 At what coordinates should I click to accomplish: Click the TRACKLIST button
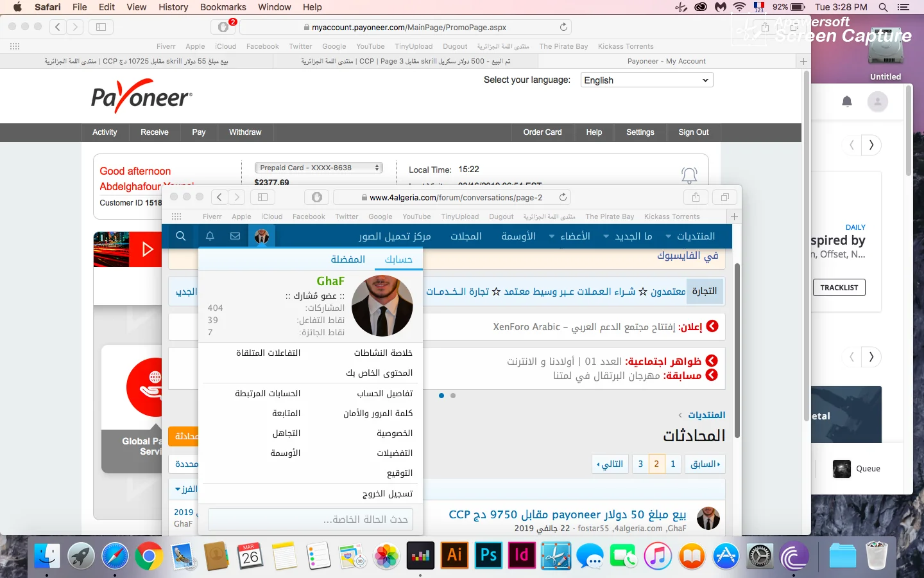(839, 288)
